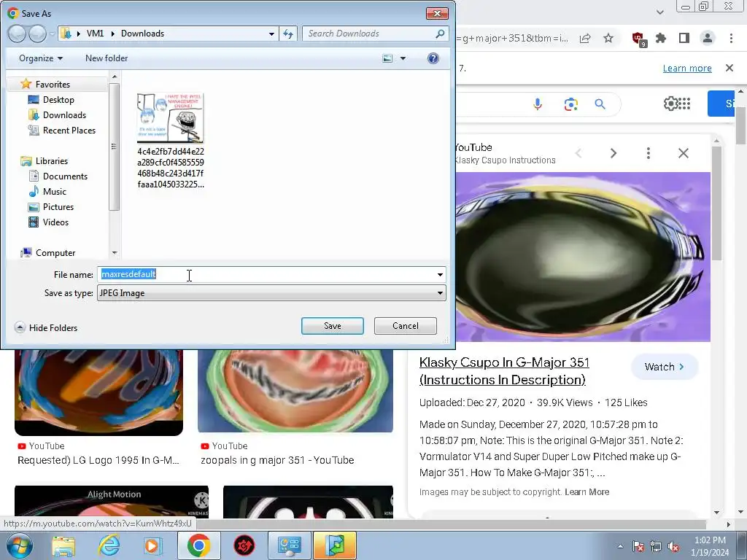747x560 pixels.
Task: Open Windows Media Player taskbar icon
Action: coord(153,545)
